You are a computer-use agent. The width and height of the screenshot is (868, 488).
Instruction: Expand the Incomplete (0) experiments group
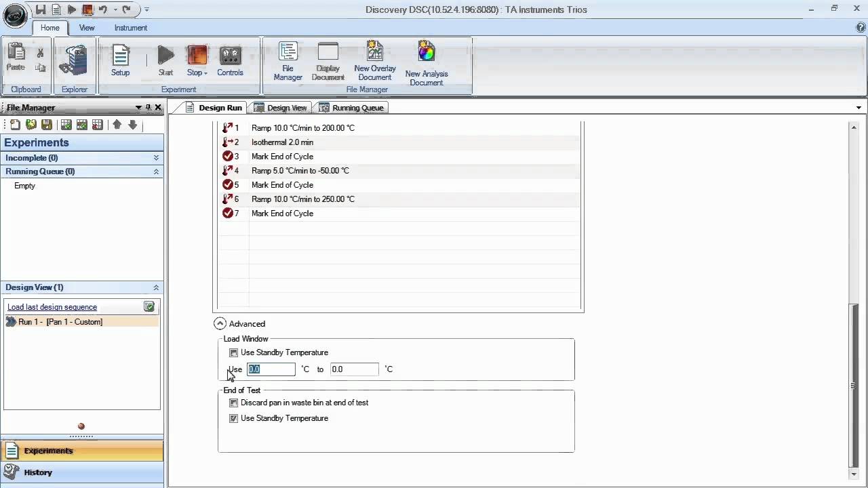click(x=156, y=158)
